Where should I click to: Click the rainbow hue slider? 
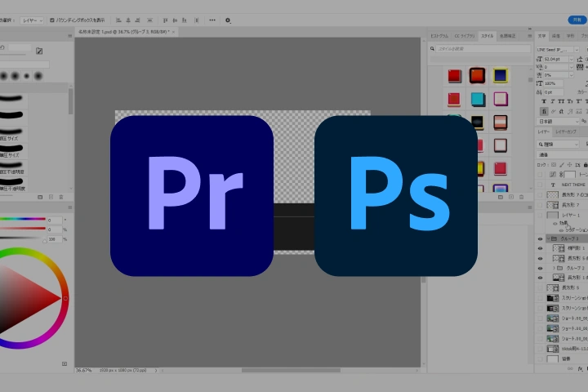point(23,219)
